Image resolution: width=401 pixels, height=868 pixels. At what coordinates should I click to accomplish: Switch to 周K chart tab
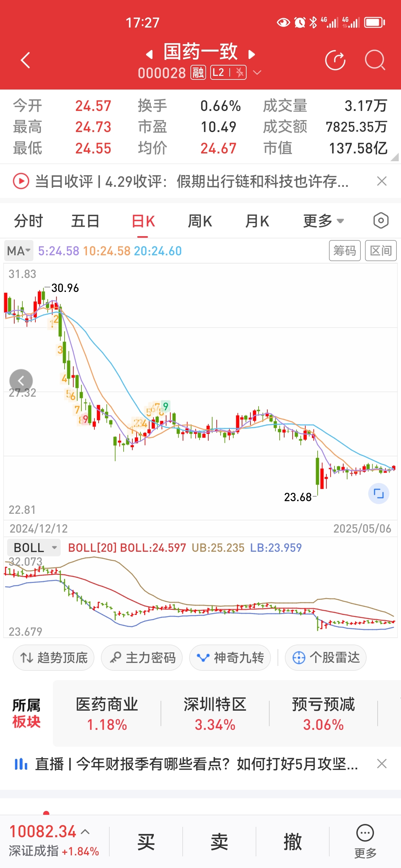click(x=200, y=221)
